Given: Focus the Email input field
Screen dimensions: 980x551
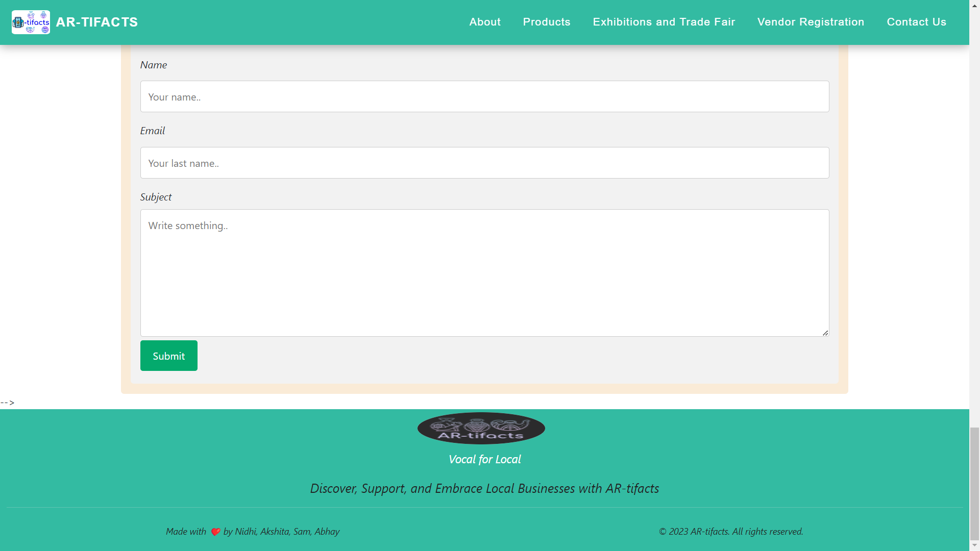Looking at the screenshot, I should tap(484, 163).
